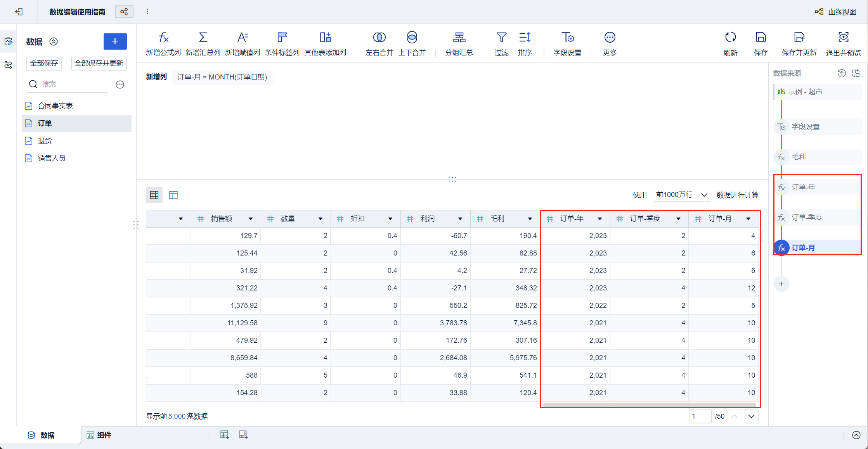Click the 新增公式列 formula icon
868x449 pixels.
163,38
